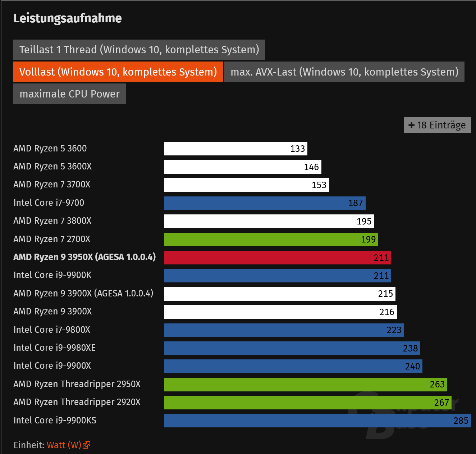The image size is (476, 454).
Task: Click the red bar showing 211
Action: (x=278, y=258)
